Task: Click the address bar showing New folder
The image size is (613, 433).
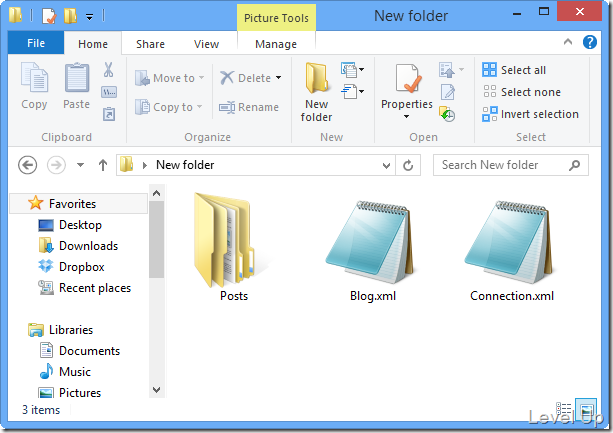Action: [256, 165]
